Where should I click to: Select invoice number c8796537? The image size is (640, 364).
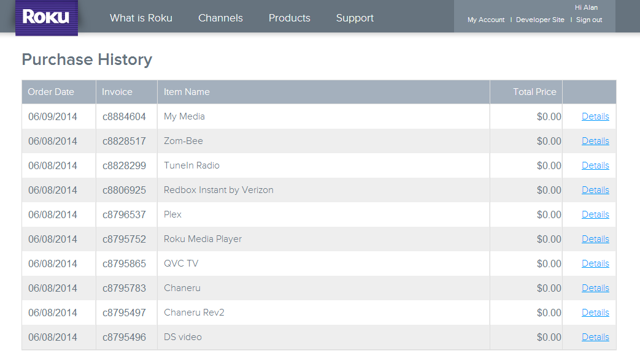point(124,214)
